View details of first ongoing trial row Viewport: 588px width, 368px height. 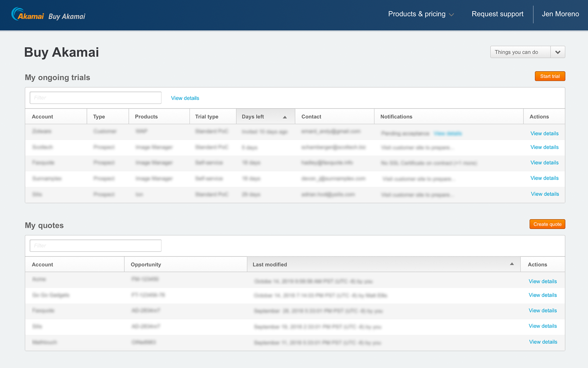(544, 133)
